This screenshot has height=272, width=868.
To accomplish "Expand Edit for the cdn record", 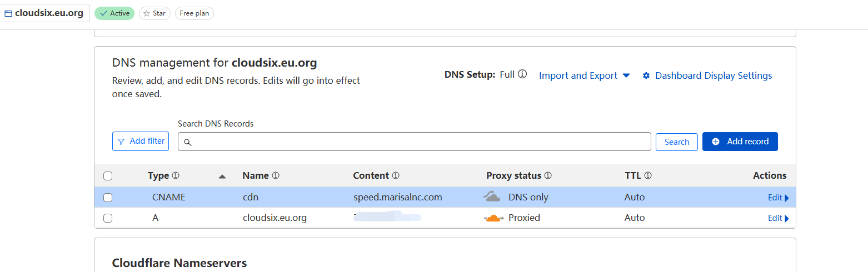I will [779, 198].
